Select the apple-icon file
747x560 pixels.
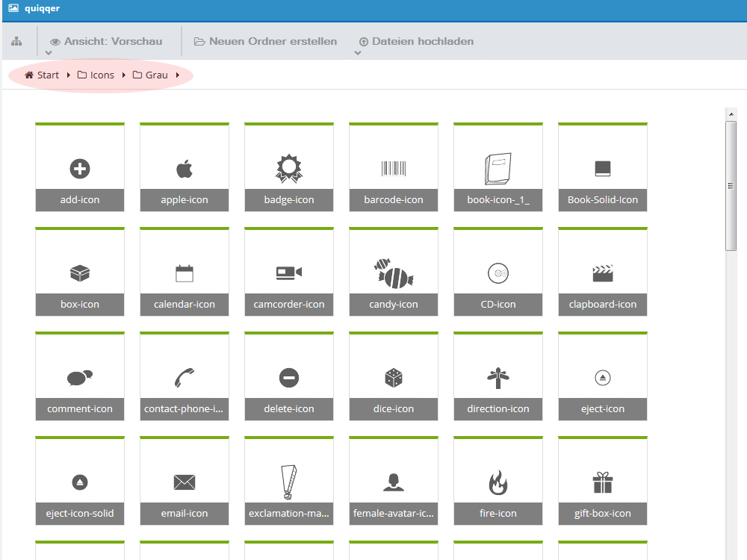[185, 167]
